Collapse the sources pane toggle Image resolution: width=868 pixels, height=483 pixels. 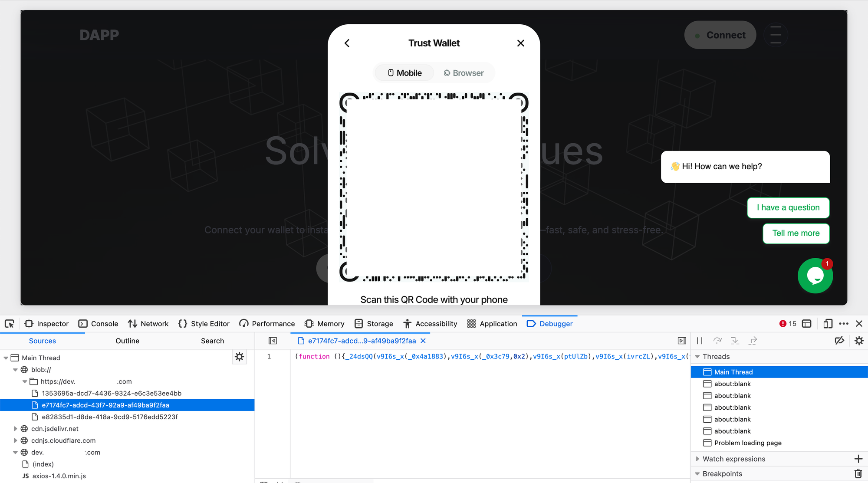pos(273,341)
